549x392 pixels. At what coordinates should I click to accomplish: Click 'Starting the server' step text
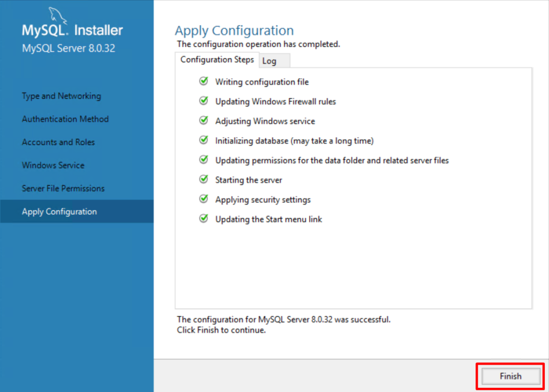coord(249,180)
